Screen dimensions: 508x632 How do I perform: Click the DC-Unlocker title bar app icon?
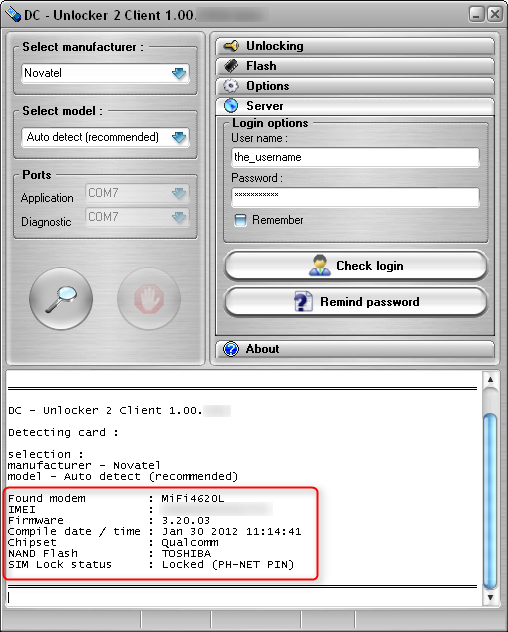click(x=12, y=15)
